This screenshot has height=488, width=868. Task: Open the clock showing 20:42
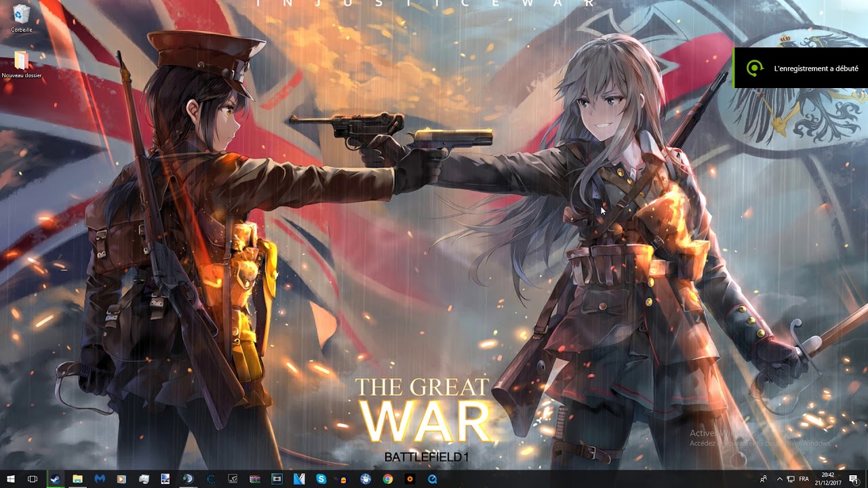click(828, 479)
